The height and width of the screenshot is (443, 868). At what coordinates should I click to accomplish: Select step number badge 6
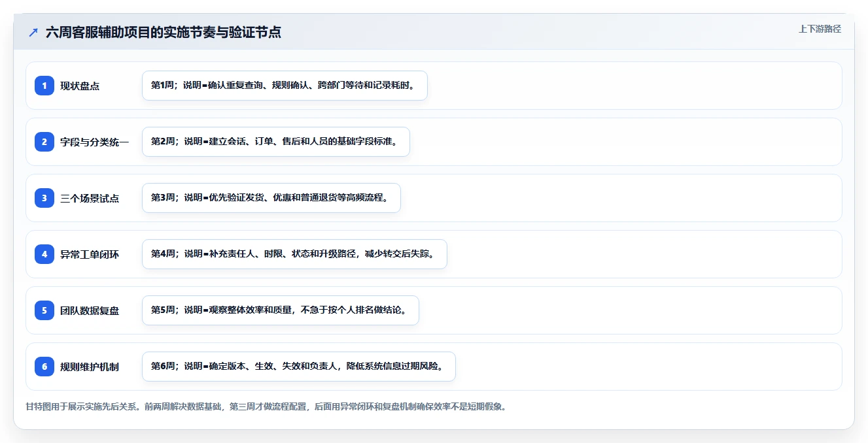coord(44,367)
